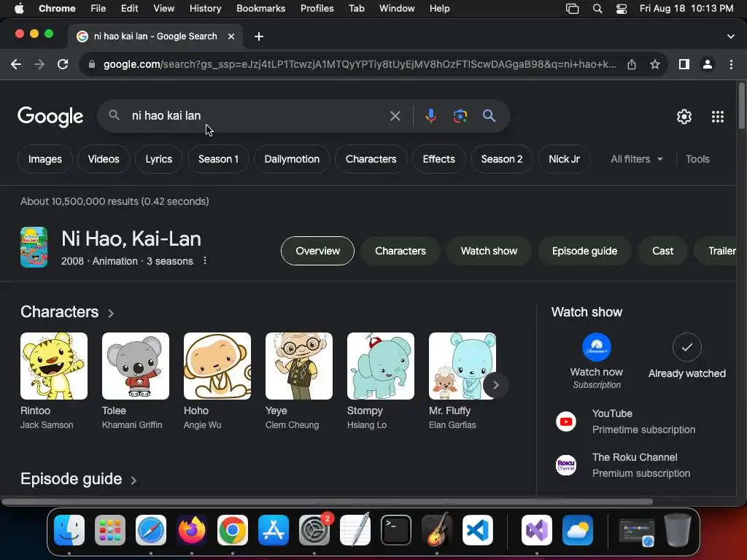Select the Overview tab
This screenshot has height=560, width=747.
click(318, 251)
